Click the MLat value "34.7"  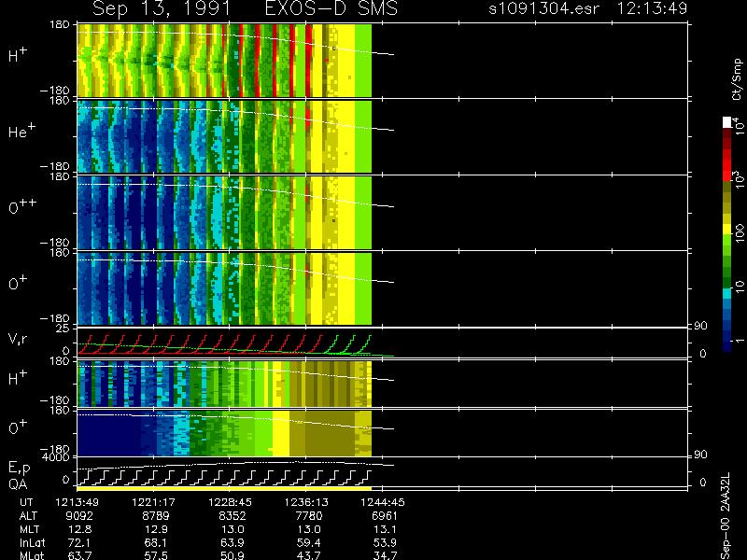click(385, 555)
